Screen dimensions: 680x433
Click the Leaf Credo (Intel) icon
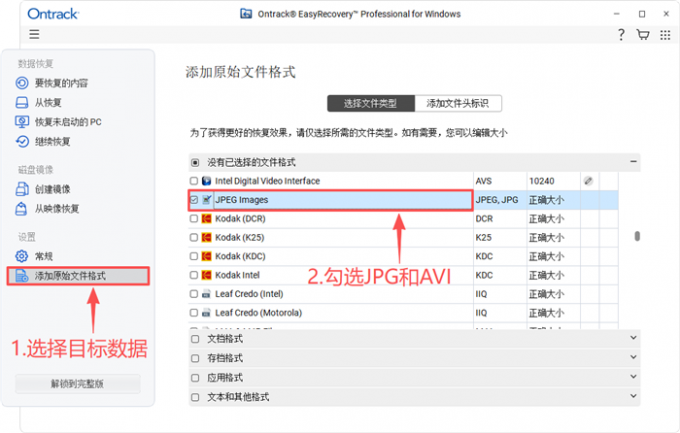(x=207, y=294)
